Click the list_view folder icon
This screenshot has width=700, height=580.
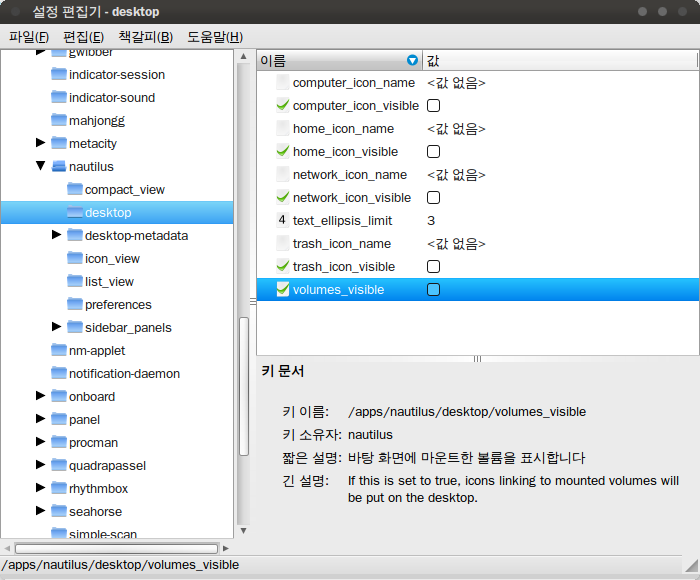coord(75,281)
